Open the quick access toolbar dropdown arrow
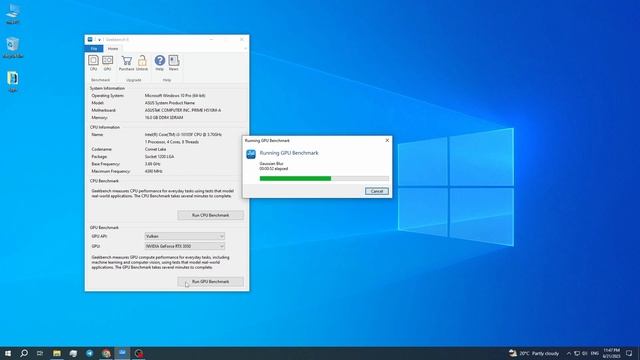The width and height of the screenshot is (640, 360). [99, 40]
